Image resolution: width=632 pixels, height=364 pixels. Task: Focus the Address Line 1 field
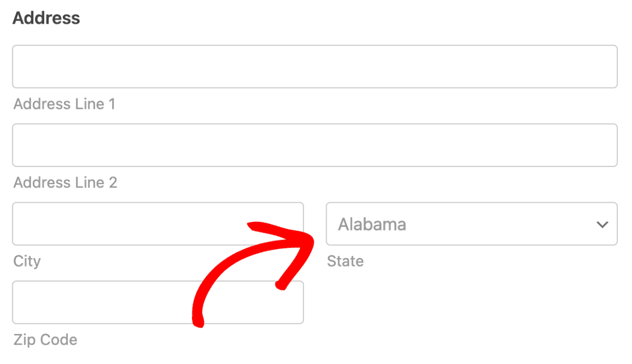[315, 66]
